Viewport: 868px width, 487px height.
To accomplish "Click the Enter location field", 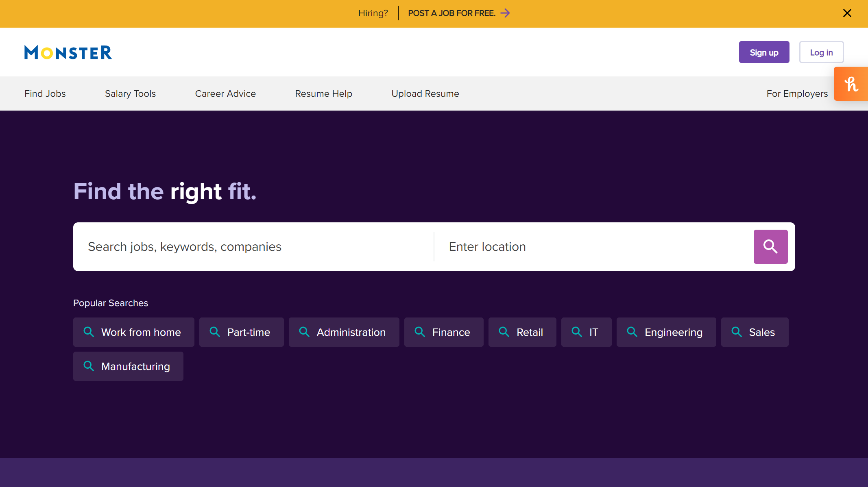I will tap(594, 247).
